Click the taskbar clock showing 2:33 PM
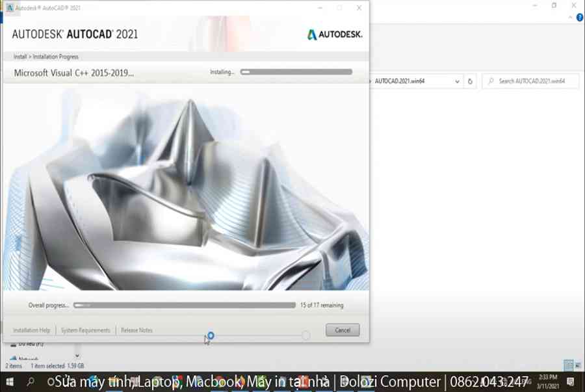This screenshot has width=585, height=392. (x=549, y=382)
